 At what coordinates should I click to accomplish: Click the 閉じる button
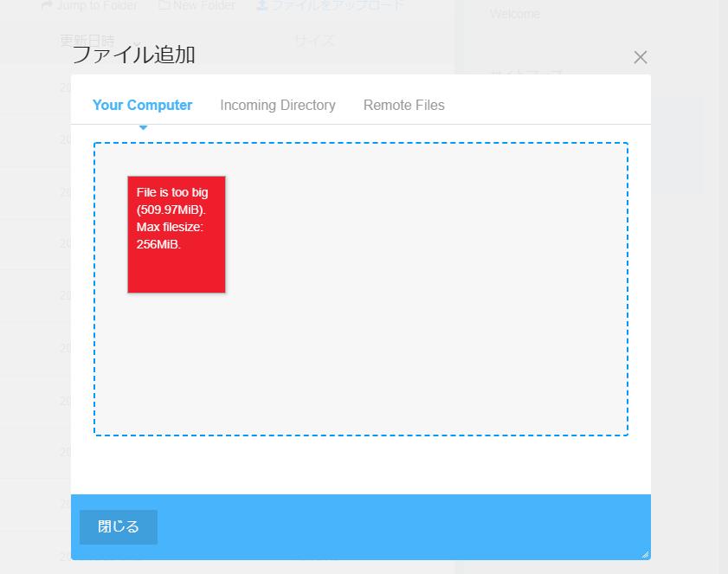[119, 526]
